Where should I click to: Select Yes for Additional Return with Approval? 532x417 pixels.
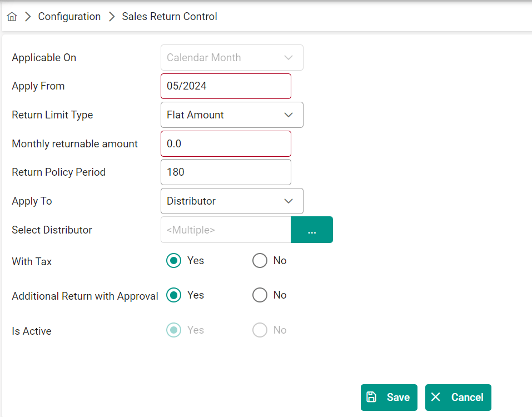[x=173, y=295]
